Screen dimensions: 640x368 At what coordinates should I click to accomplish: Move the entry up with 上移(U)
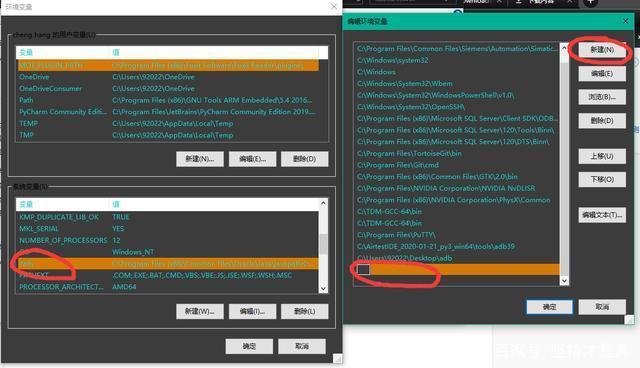click(x=602, y=156)
